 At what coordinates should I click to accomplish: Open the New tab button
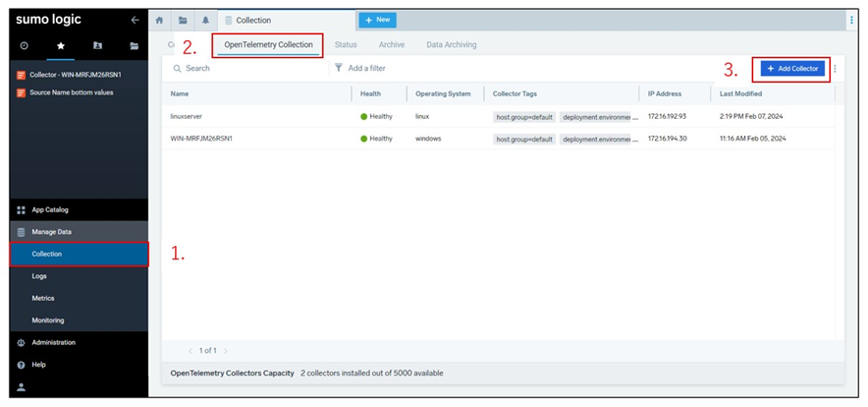click(x=377, y=20)
